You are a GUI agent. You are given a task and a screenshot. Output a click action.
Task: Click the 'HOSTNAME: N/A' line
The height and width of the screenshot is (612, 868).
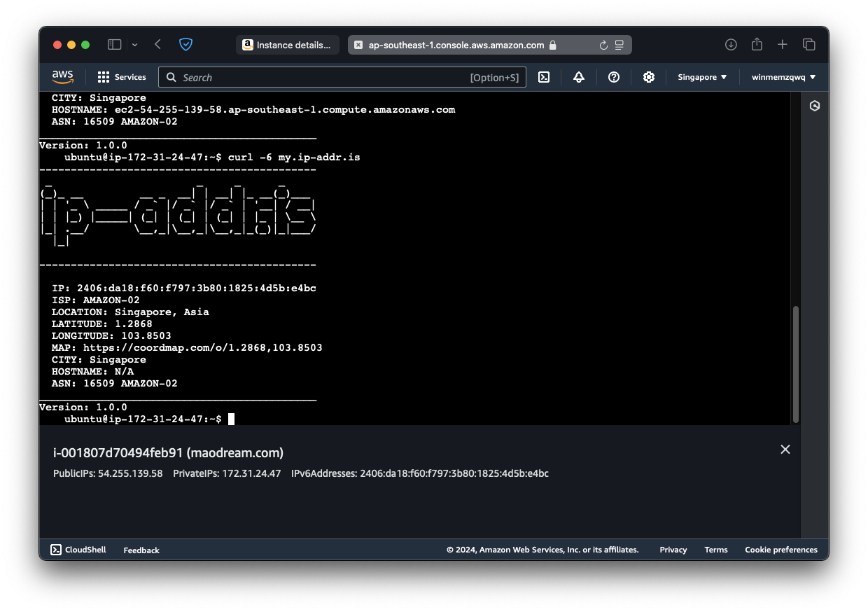pos(92,371)
